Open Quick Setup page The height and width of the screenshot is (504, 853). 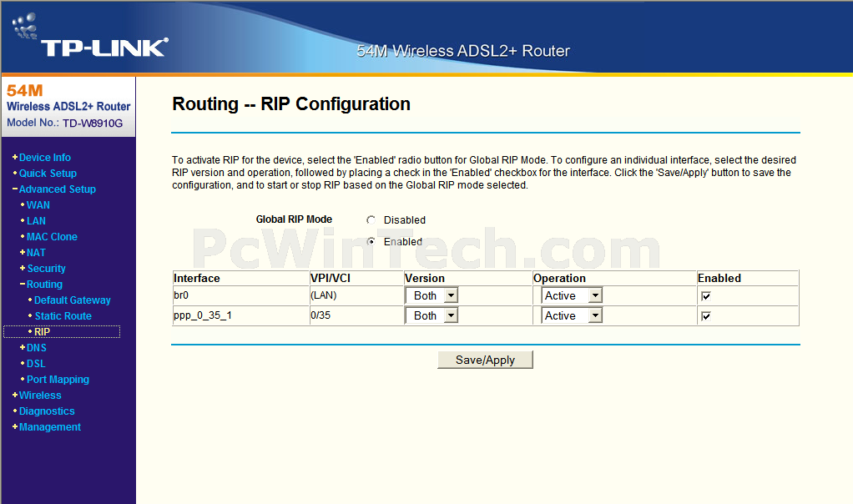(48, 173)
